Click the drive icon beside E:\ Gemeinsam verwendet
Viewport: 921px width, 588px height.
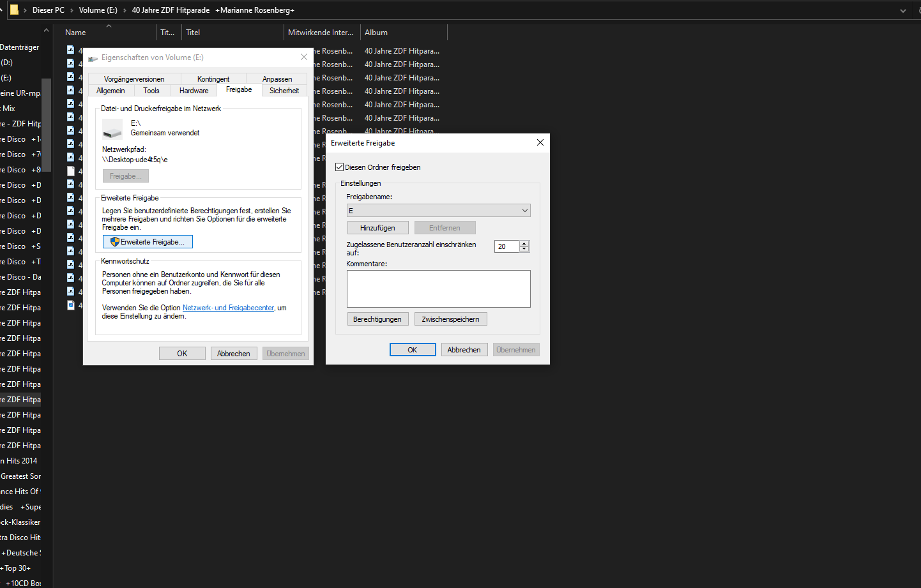point(112,129)
